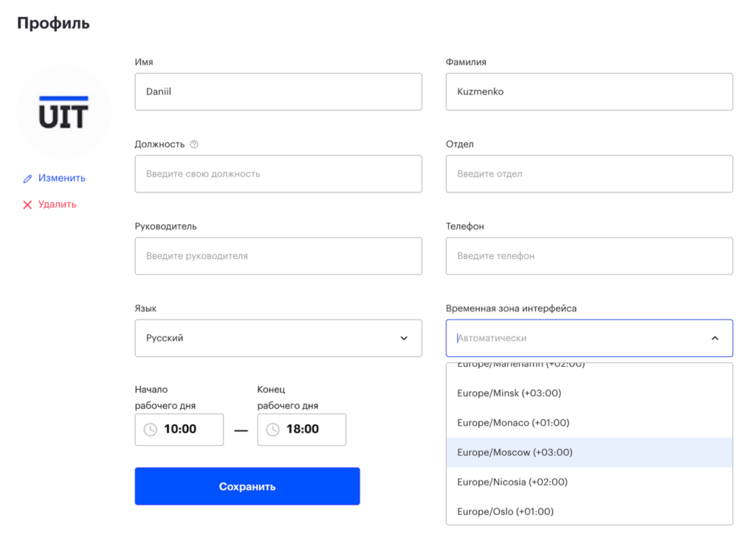Viewport: 756px width, 549px height.
Task: Pick Europe/Oslo (+01:00) timezone
Action: [x=589, y=511]
